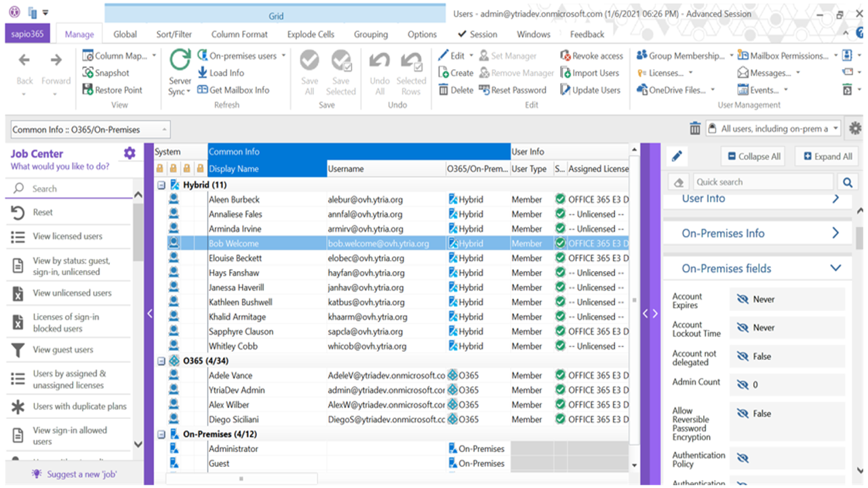The height and width of the screenshot is (488, 868).
Task: Expand the On-Premises Info section
Action: point(835,233)
